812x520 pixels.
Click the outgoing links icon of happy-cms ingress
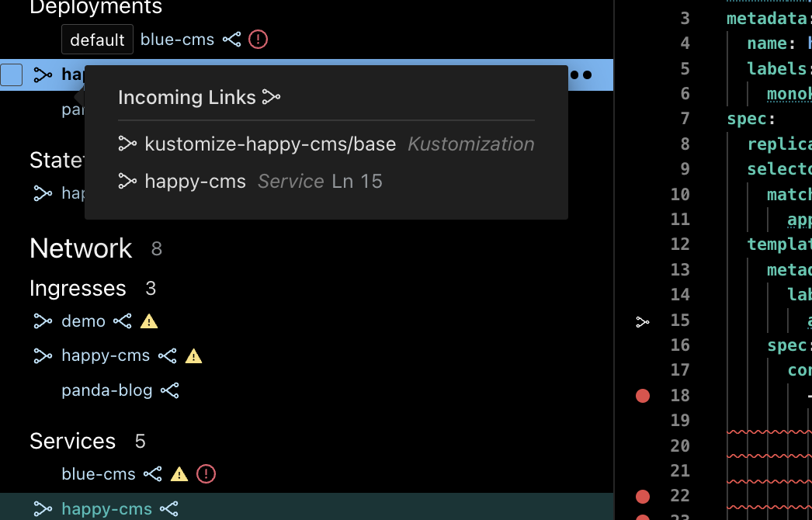click(167, 355)
